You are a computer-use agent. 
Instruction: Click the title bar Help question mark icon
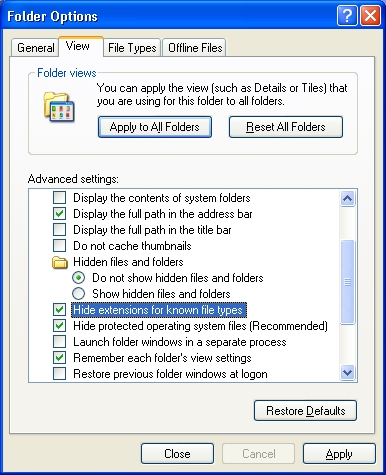tap(347, 15)
